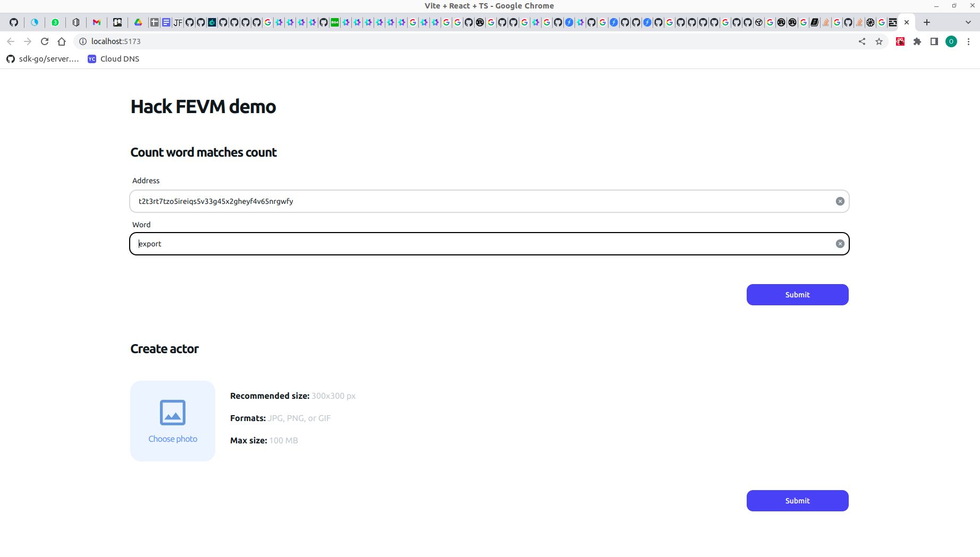Click the 'Create actor' heading
Image resolution: width=980 pixels, height=557 pixels.
[164, 349]
